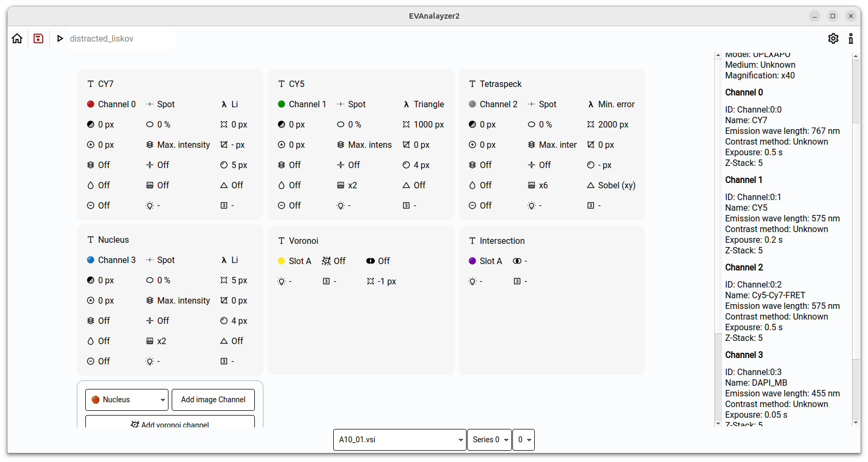Toggle the second Off option in Voronoi
868x462 pixels.
(x=378, y=261)
